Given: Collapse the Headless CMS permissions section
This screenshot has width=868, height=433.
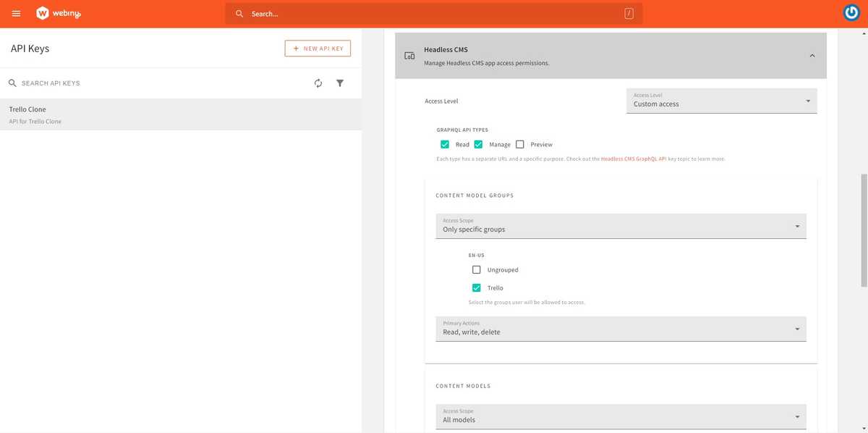Looking at the screenshot, I should point(812,56).
